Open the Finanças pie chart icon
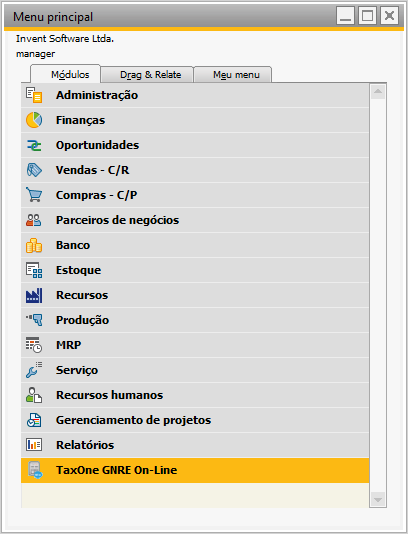 [x=34, y=120]
